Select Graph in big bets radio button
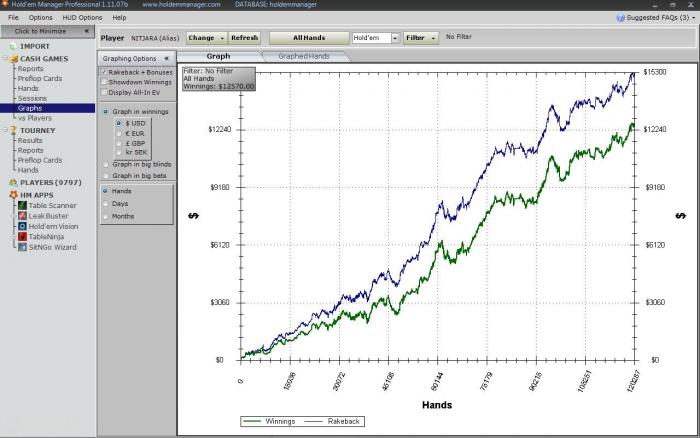The height and width of the screenshot is (438, 700). 106,176
